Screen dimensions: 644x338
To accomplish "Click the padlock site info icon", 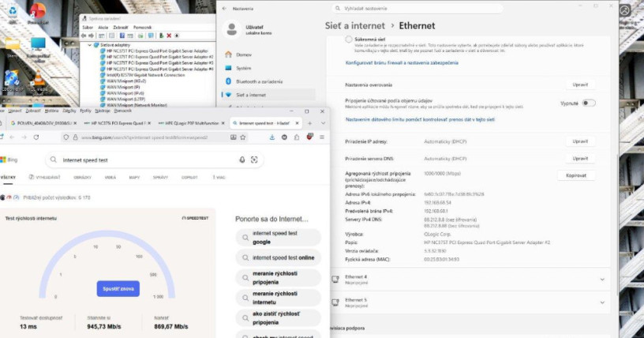I will click(75, 137).
